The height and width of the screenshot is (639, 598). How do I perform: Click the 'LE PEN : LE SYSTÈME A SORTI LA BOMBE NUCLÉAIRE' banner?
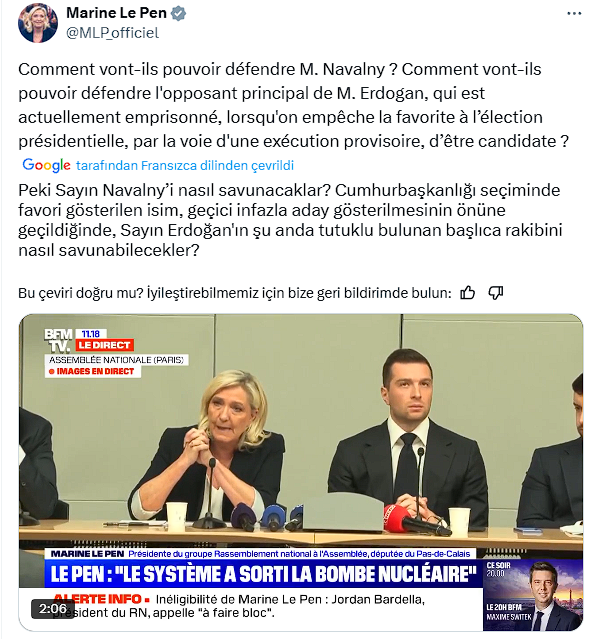tap(264, 573)
